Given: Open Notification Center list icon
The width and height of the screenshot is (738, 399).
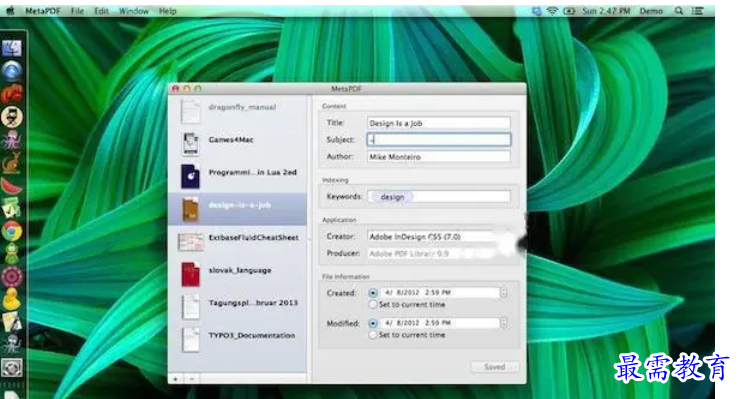Looking at the screenshot, I should click(x=698, y=11).
